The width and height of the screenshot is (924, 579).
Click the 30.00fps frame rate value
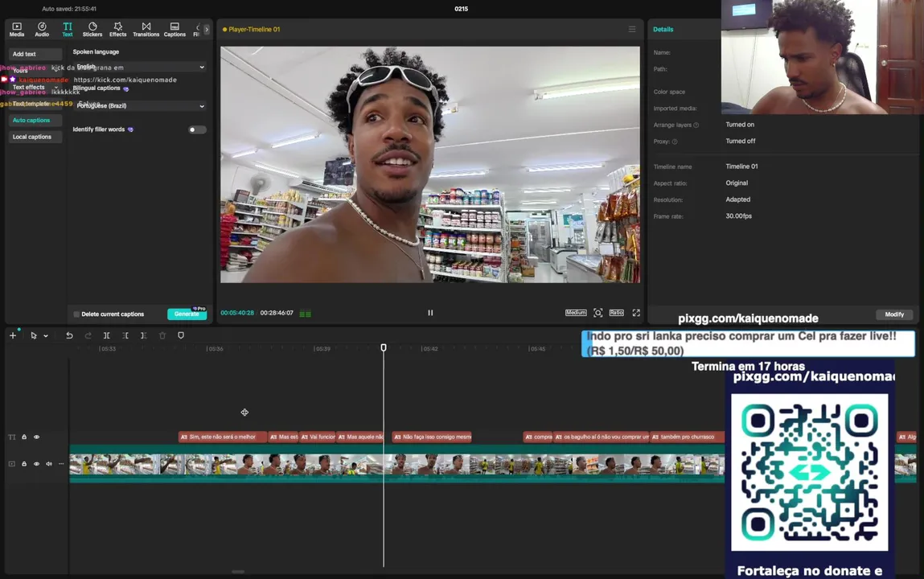[x=738, y=216]
